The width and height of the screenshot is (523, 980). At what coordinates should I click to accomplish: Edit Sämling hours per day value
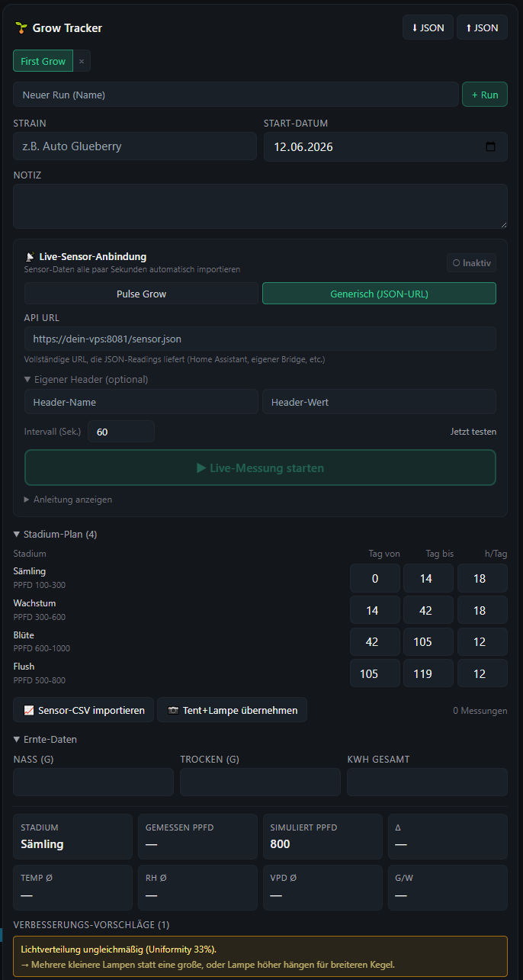(x=483, y=579)
